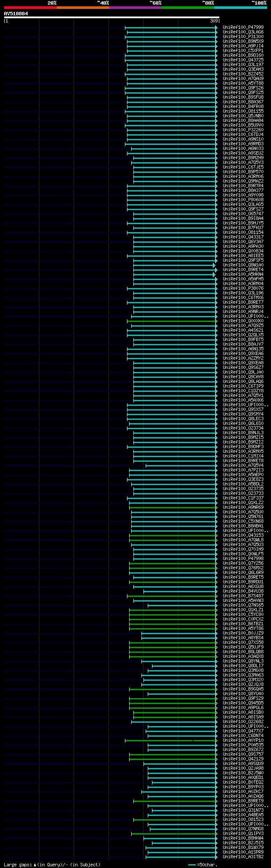271x868 pixels.
Task: Select label UniRef100_Q9MAZ2
Action: (x=243, y=181)
